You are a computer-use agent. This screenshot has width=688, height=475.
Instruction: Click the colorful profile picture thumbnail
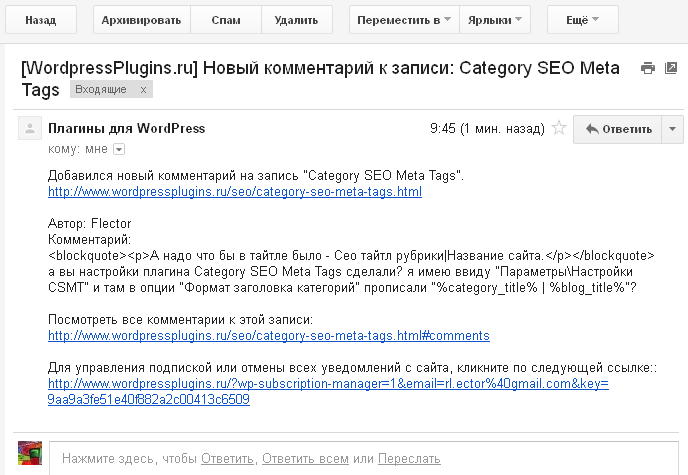[x=30, y=453]
